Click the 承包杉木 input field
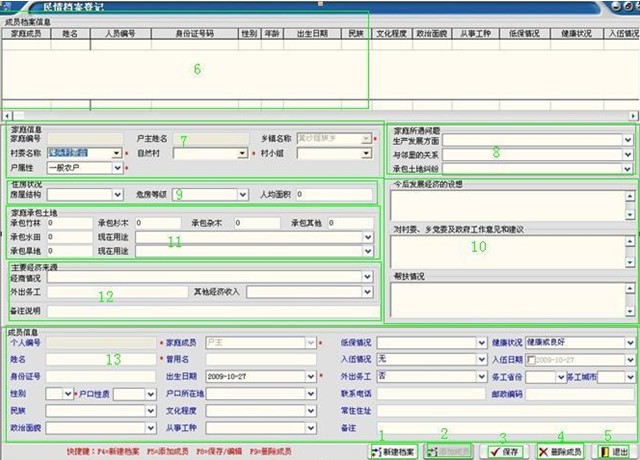 pyautogui.click(x=158, y=223)
